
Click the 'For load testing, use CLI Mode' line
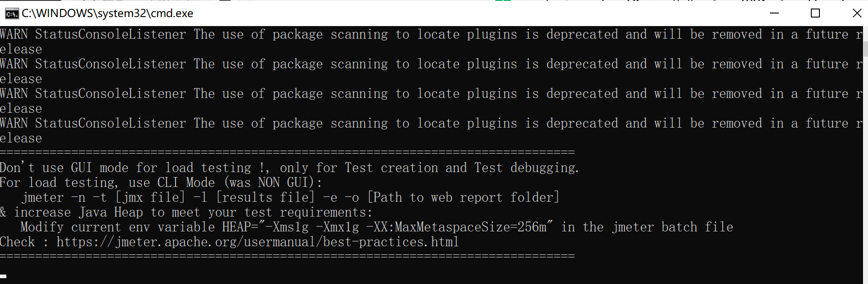pos(161,182)
